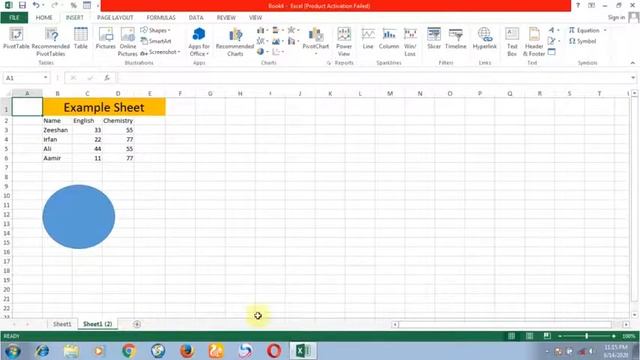Switch to the VIEW tab

pyautogui.click(x=256, y=18)
